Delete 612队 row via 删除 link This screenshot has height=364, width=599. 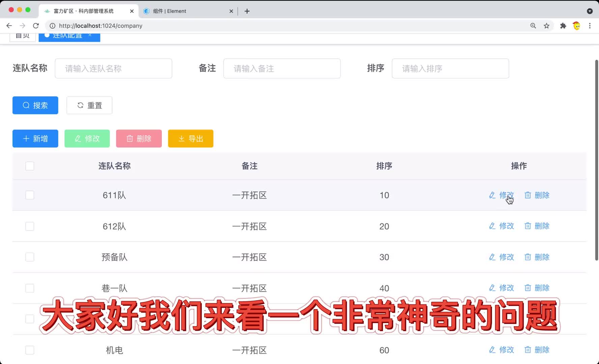coord(537,226)
